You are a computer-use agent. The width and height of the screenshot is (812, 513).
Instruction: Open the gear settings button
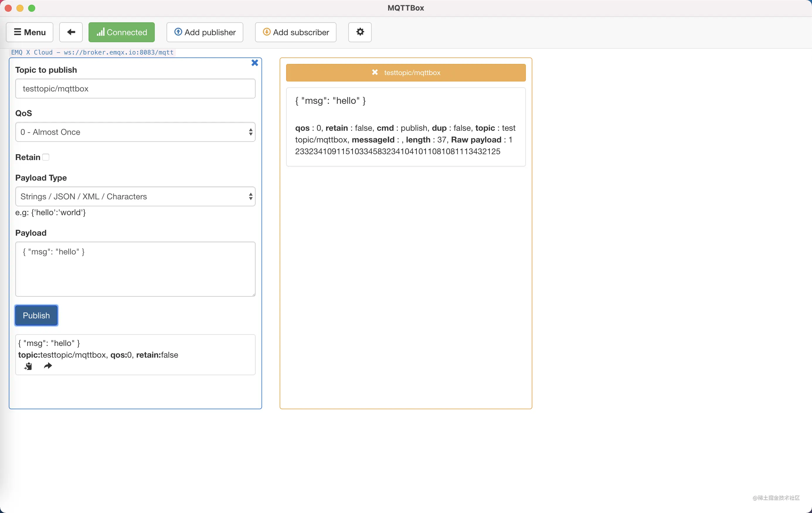coord(360,32)
